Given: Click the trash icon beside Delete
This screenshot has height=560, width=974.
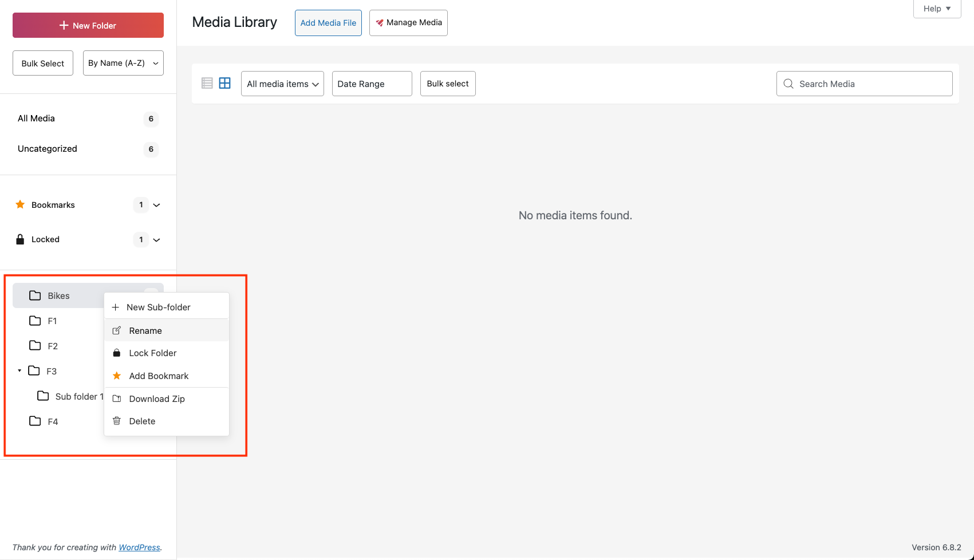Looking at the screenshot, I should (x=117, y=421).
